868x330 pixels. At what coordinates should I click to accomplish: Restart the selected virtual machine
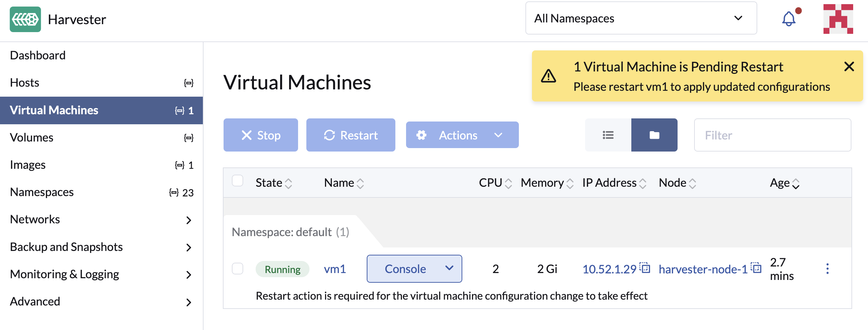pos(351,135)
